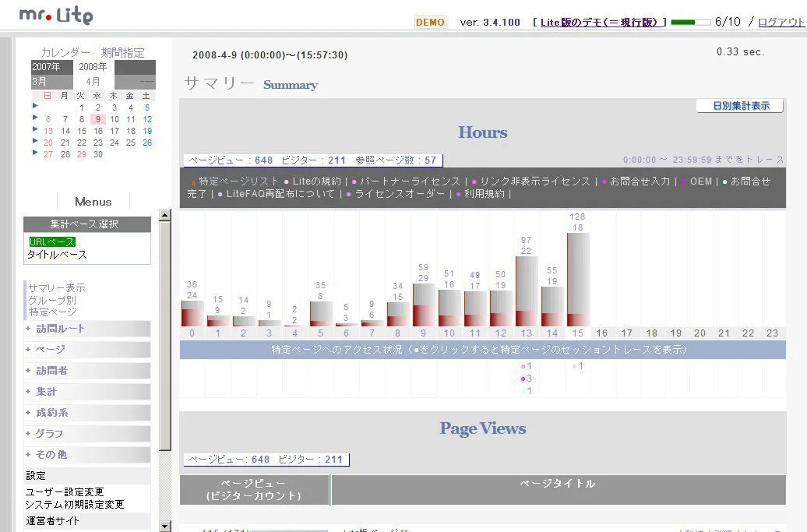Switch calendar to the 2008年 tab

[93, 67]
